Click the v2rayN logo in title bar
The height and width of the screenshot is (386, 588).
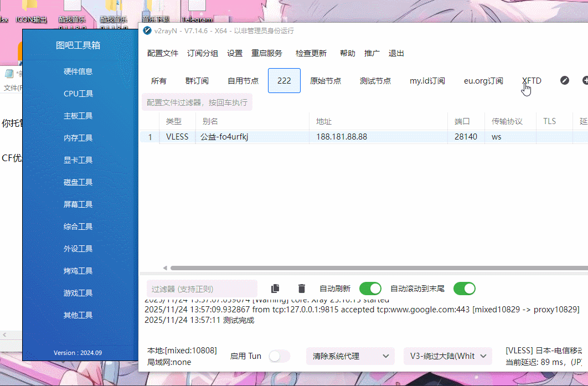pos(147,31)
